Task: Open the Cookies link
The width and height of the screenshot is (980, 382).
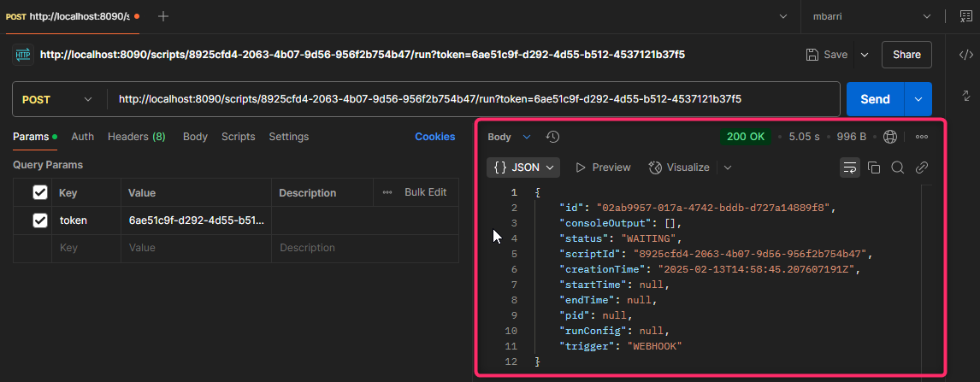Action: [434, 137]
